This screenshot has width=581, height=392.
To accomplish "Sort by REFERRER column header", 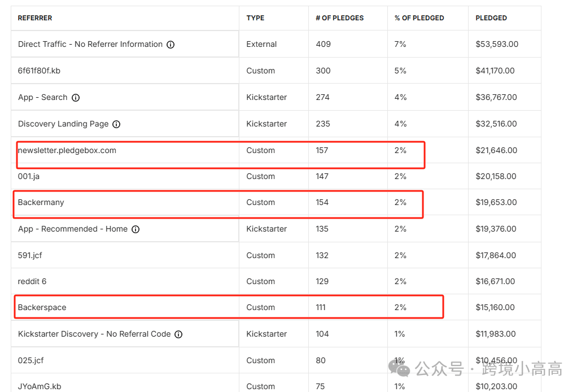I will point(35,18).
